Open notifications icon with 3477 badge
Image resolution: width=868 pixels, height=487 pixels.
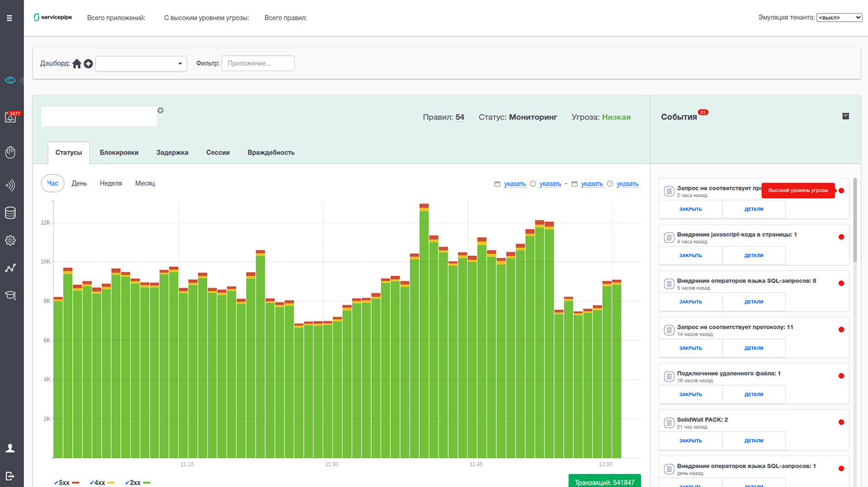[10, 117]
